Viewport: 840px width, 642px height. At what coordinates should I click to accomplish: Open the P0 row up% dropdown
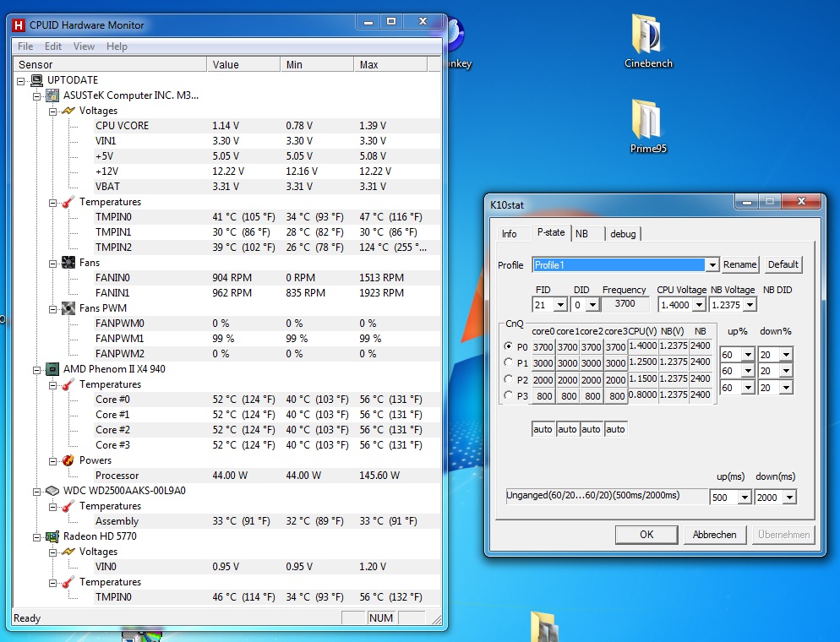pos(749,355)
